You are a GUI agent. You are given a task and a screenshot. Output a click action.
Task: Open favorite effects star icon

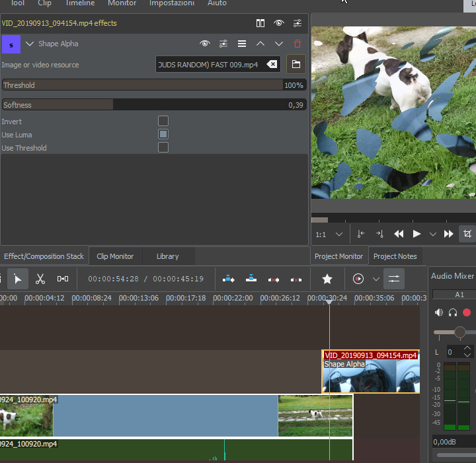tap(327, 279)
